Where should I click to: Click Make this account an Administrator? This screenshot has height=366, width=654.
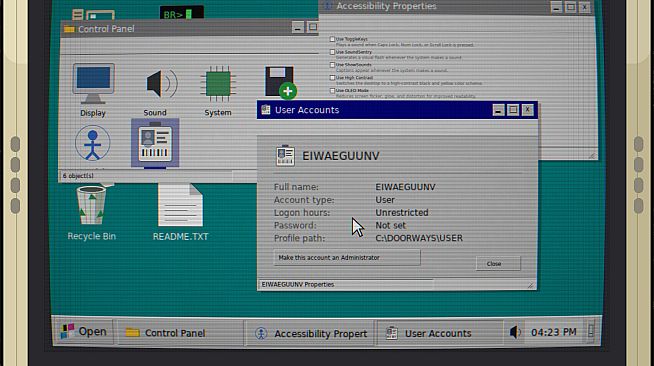[x=347, y=258]
